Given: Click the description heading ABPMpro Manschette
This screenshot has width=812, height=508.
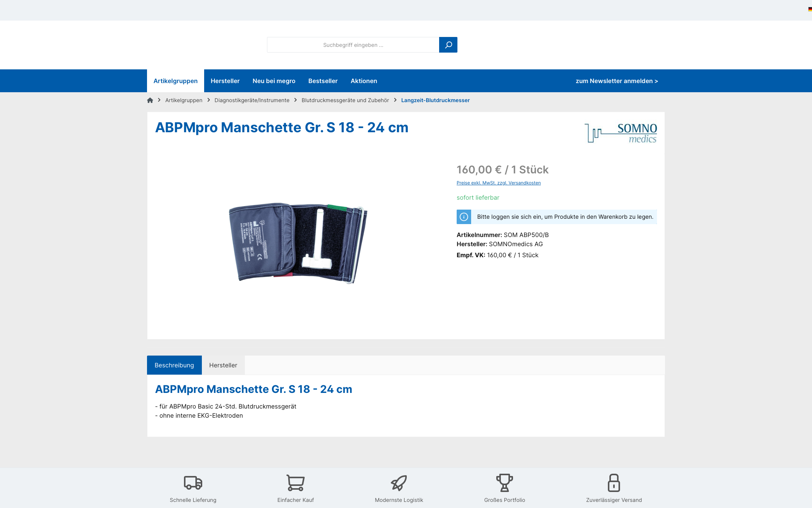Looking at the screenshot, I should point(254,389).
